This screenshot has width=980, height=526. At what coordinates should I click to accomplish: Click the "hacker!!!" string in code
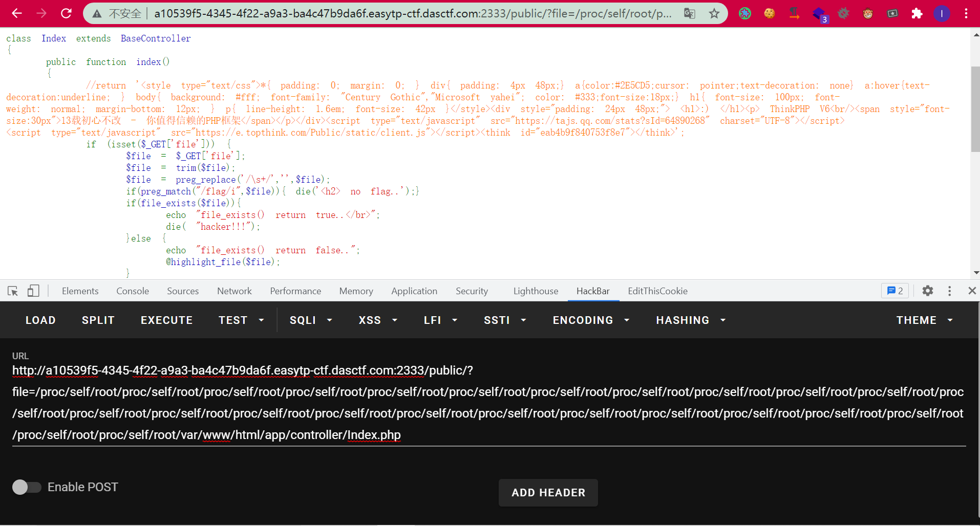(225, 227)
